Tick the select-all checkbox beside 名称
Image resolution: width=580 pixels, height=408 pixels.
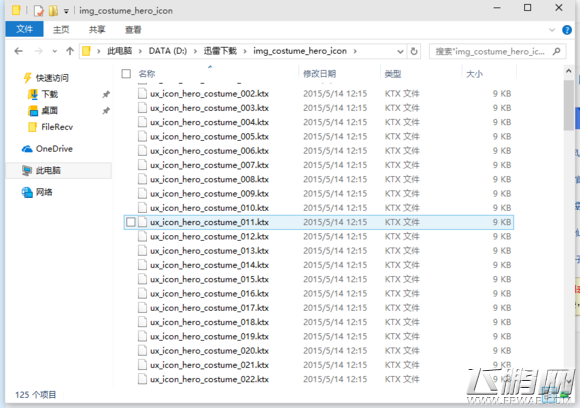tap(126, 74)
